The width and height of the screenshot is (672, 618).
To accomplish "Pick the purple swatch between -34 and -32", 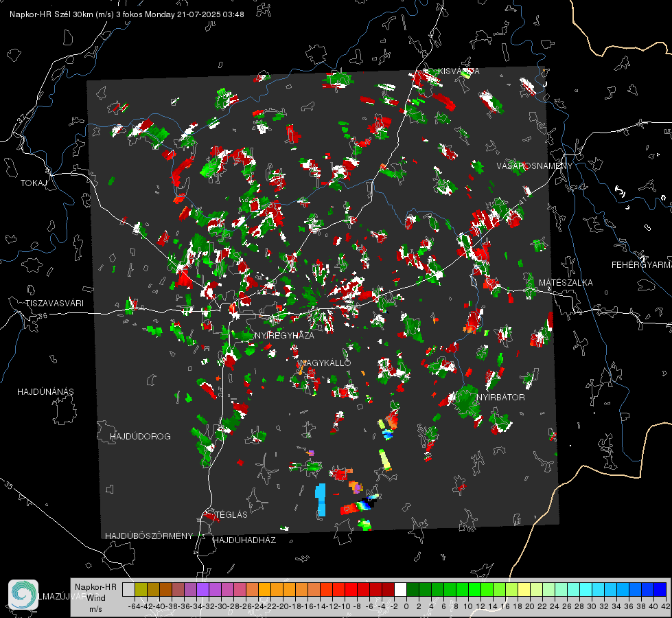I will (202, 590).
